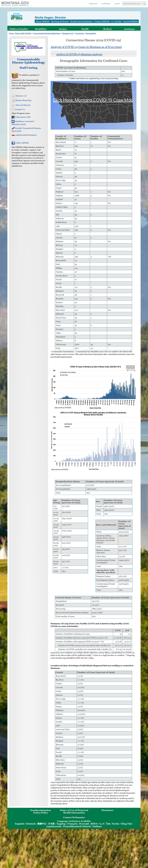
Task: Click the Tuberculosis (TB) icon
Action: pos(13,117)
